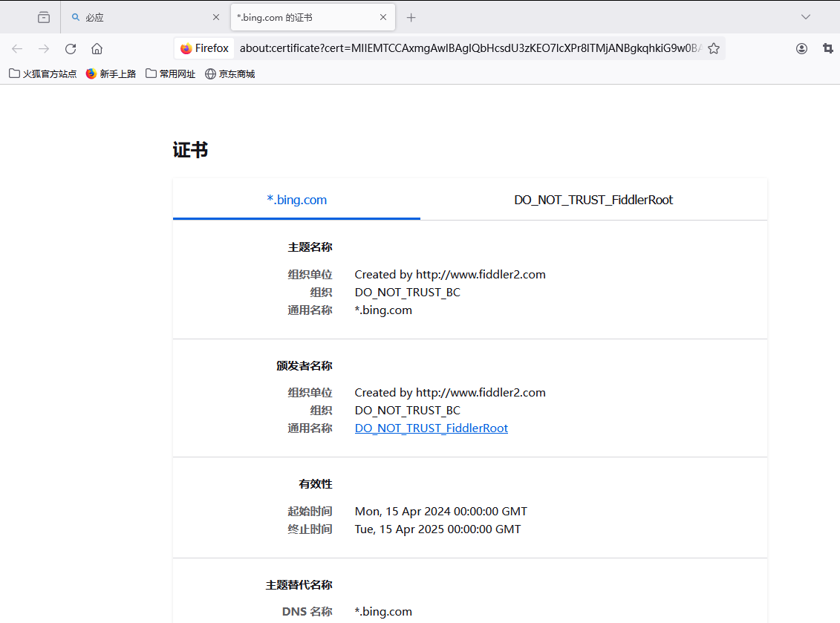Image resolution: width=840 pixels, height=623 pixels.
Task: Open 常用网址 bookmark folder
Action: (170, 74)
